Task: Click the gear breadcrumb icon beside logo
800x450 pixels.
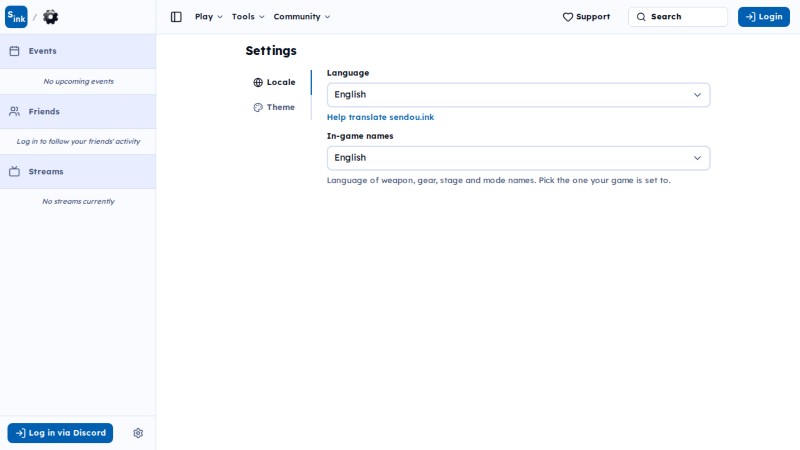Action: 50,17
